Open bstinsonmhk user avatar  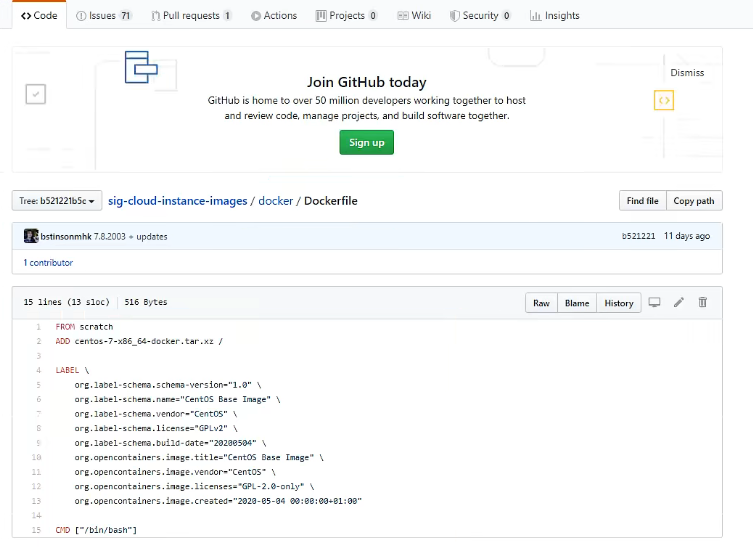(x=31, y=236)
